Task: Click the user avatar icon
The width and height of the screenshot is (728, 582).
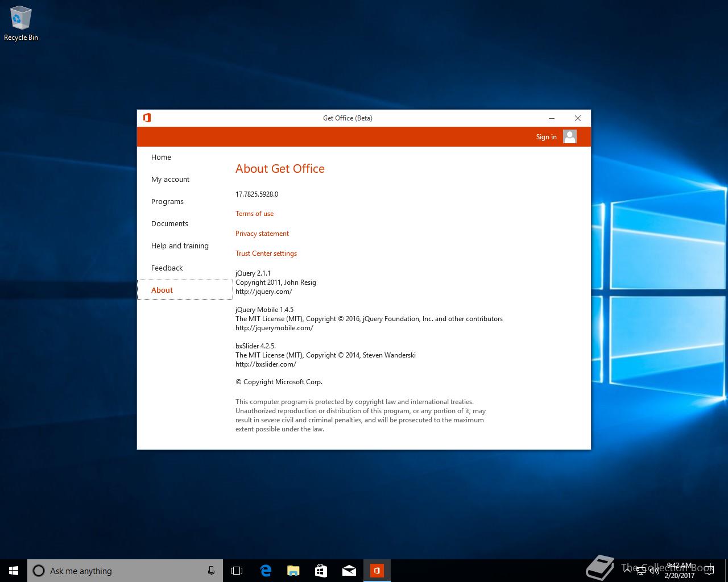Action: tap(570, 136)
